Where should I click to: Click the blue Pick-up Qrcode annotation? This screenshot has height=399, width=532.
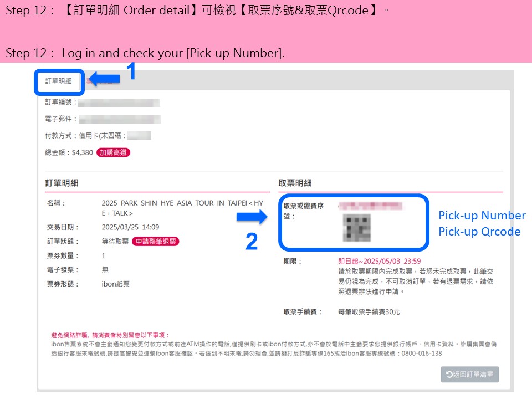479,232
